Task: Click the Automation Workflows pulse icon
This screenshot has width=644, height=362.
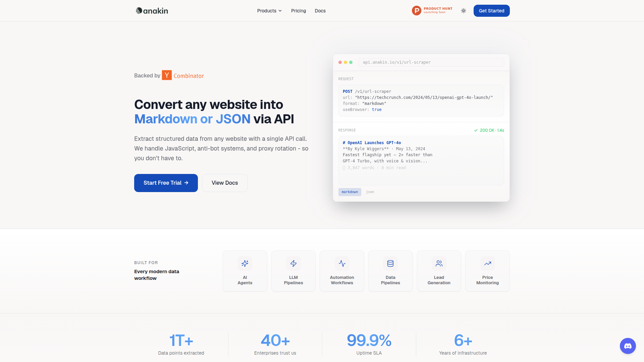Action: [342, 263]
